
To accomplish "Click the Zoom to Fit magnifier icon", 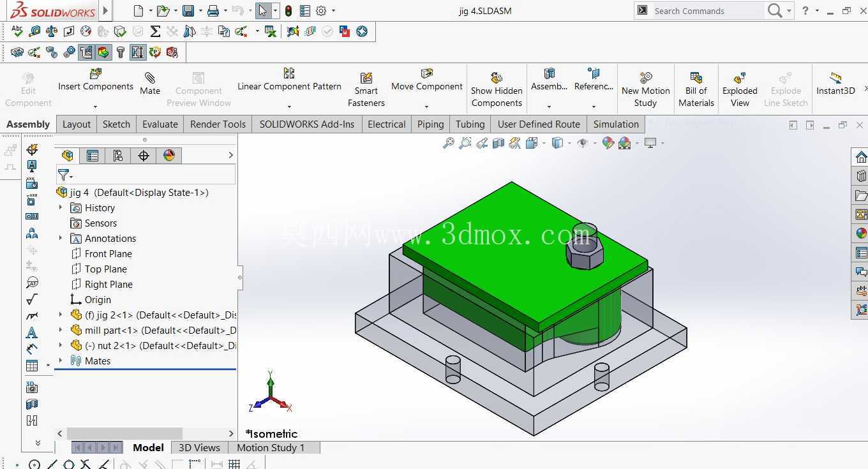I will [449, 143].
